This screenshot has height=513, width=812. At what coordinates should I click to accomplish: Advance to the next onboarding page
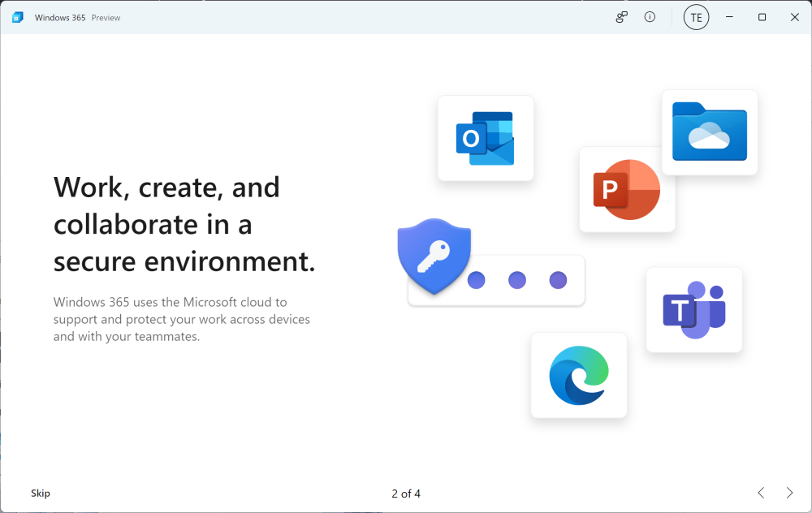[x=789, y=493]
